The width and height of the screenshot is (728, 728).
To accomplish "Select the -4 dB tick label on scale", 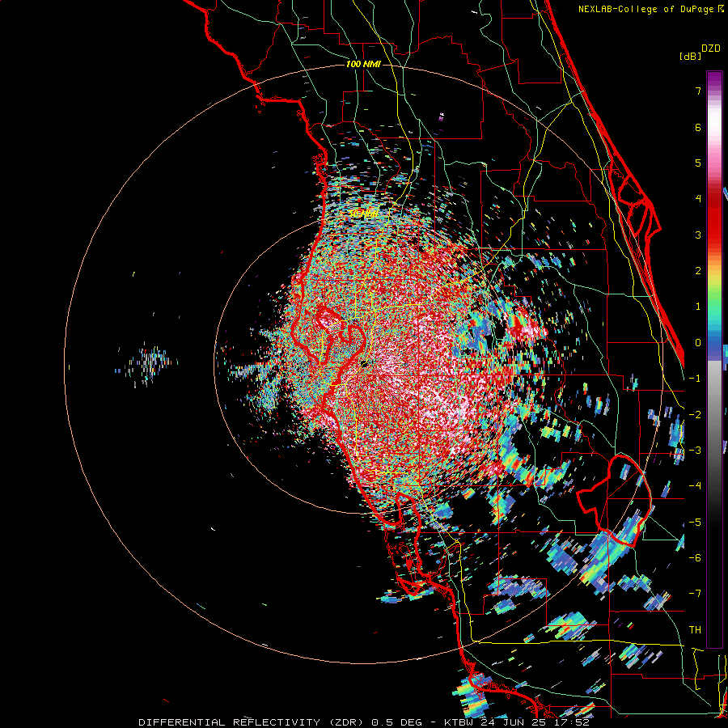I will click(x=695, y=486).
